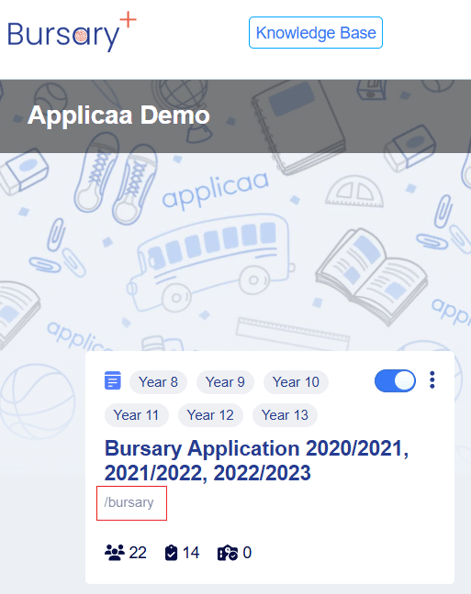
Task: Click the funding awards icon
Action: click(227, 552)
